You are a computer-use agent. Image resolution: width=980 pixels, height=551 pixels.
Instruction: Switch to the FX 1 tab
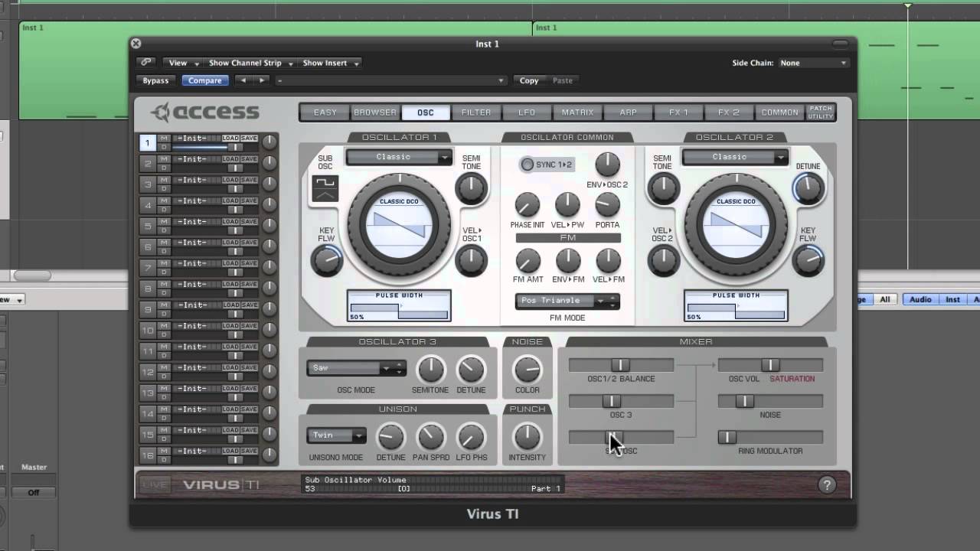point(678,112)
